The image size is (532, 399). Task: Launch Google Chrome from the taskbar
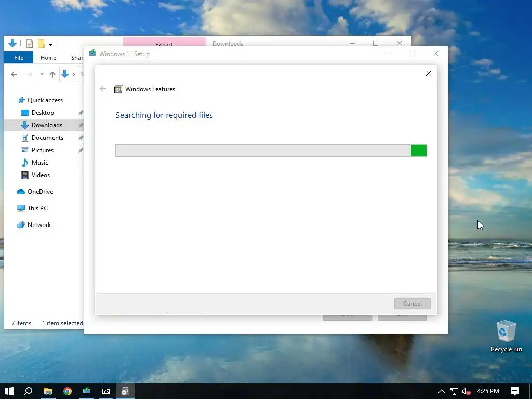[68, 391]
